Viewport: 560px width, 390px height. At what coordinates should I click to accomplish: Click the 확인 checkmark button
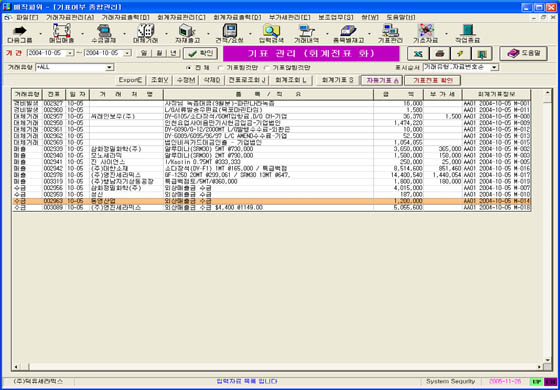[200, 53]
